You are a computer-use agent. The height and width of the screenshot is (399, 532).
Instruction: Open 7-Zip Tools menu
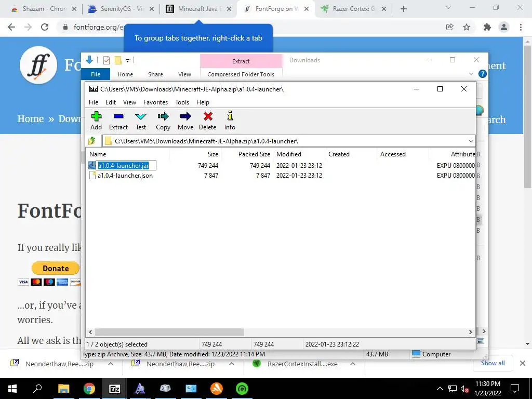[x=182, y=102]
